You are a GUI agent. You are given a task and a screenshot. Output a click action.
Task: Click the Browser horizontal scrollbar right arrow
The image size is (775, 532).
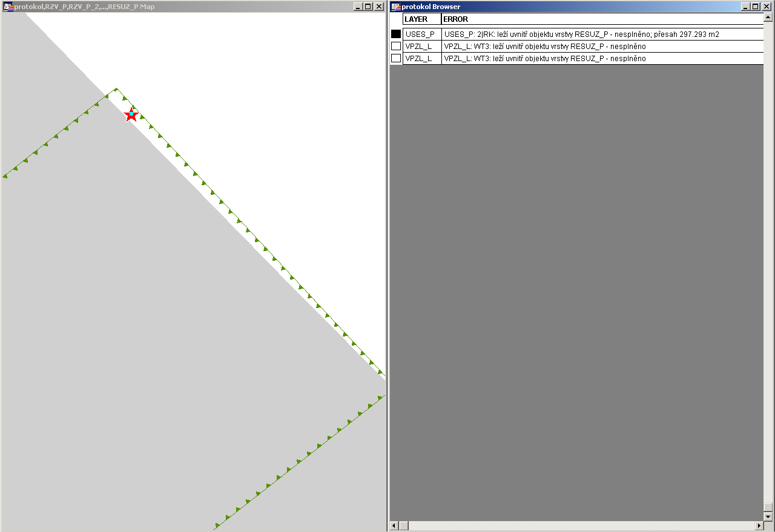pyautogui.click(x=759, y=525)
